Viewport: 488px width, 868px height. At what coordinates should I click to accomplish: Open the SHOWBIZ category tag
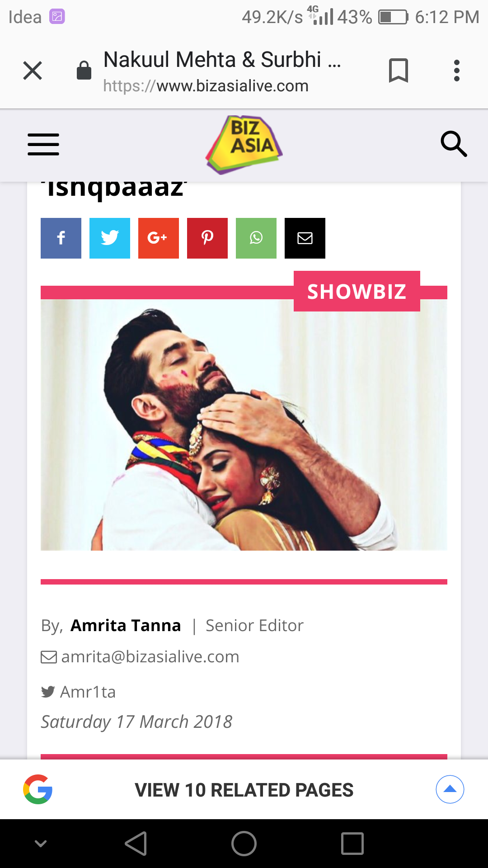tap(357, 292)
